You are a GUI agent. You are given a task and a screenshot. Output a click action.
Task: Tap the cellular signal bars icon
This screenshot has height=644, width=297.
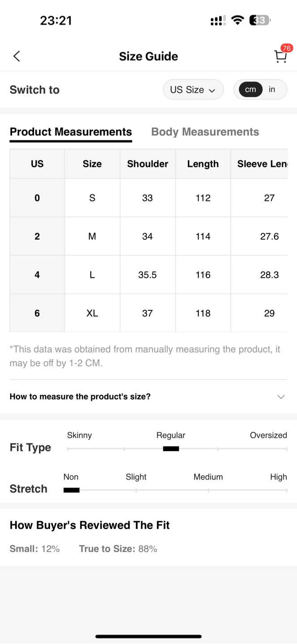point(218,21)
